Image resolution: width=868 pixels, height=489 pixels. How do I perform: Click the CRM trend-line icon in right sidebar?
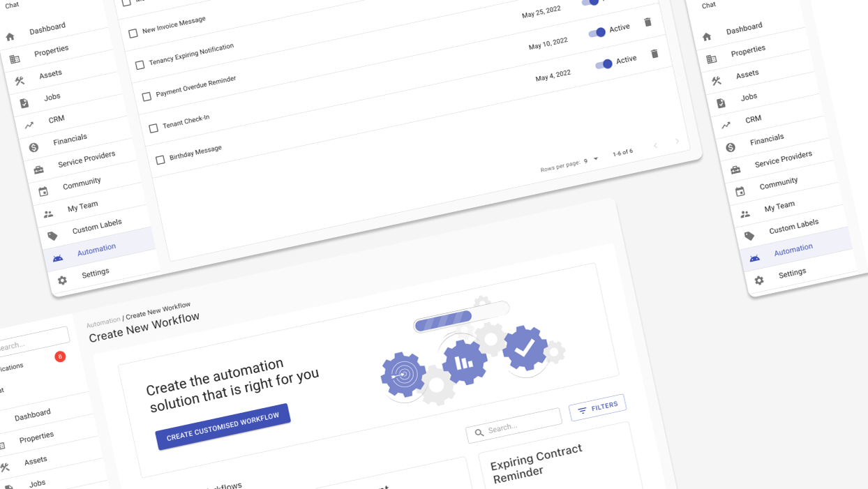click(x=726, y=126)
